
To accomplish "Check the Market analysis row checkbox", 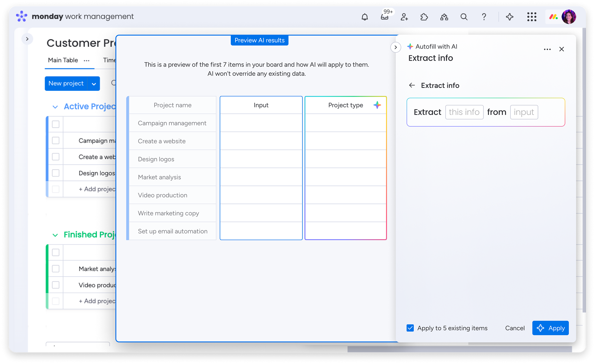I will tap(56, 269).
